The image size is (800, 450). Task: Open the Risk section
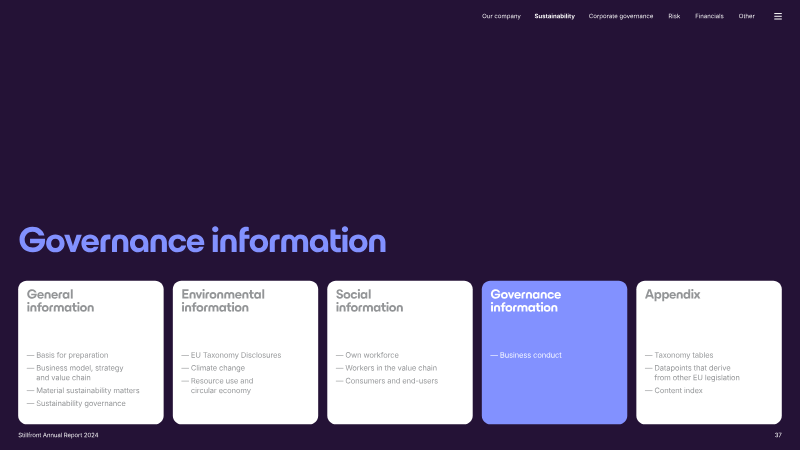coord(674,16)
